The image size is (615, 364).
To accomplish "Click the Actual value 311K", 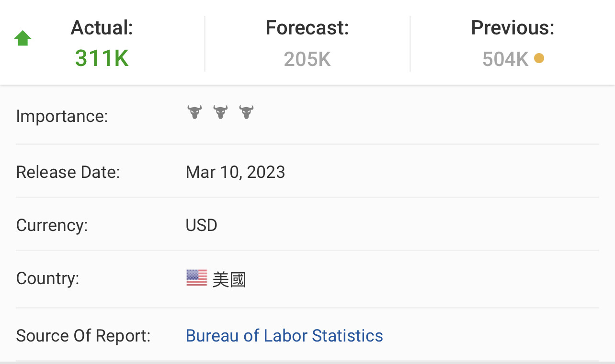I will [x=102, y=58].
